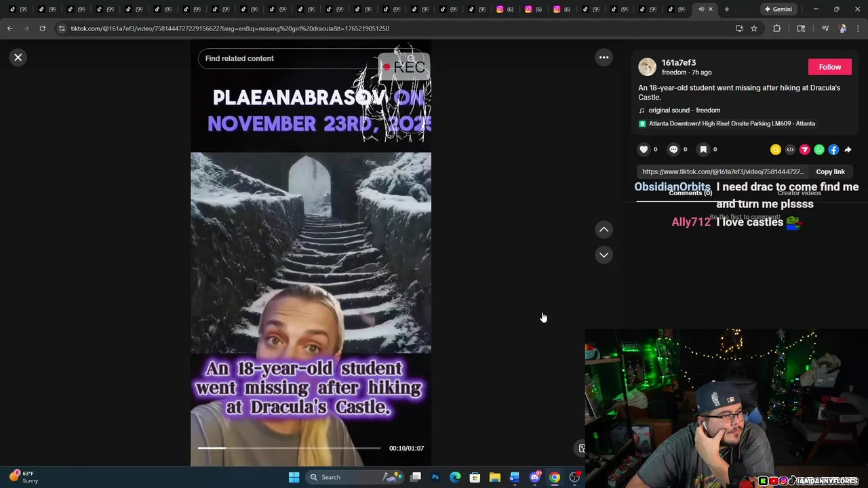Image resolution: width=868 pixels, height=488 pixels.
Task: Open Task View from the taskbar
Action: (416, 477)
